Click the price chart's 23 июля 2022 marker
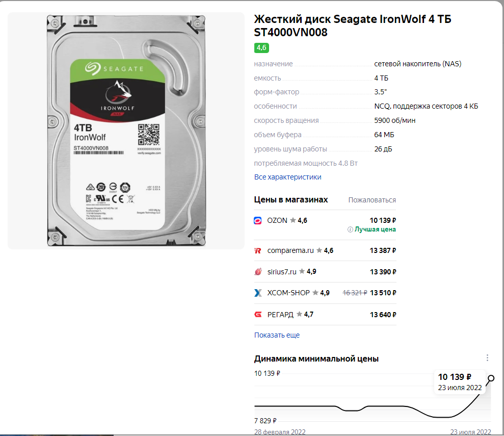Image resolution: width=504 pixels, height=436 pixels. point(491,378)
